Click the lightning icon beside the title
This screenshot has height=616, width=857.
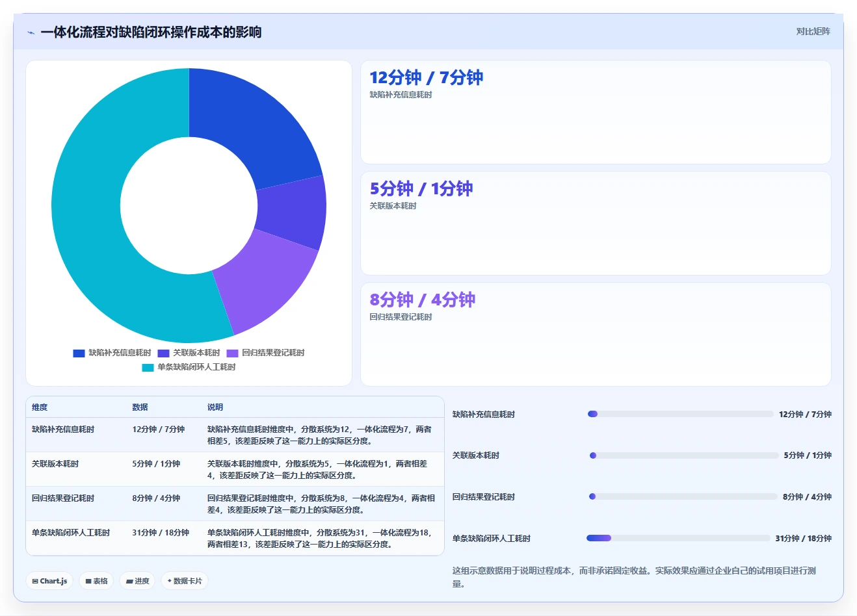coord(31,32)
